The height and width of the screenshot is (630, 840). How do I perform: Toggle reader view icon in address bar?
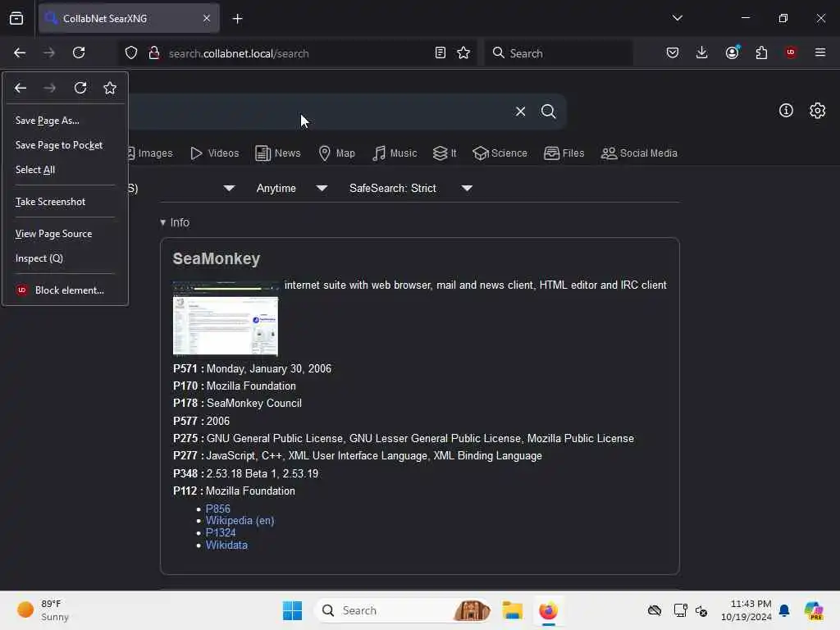click(x=441, y=52)
